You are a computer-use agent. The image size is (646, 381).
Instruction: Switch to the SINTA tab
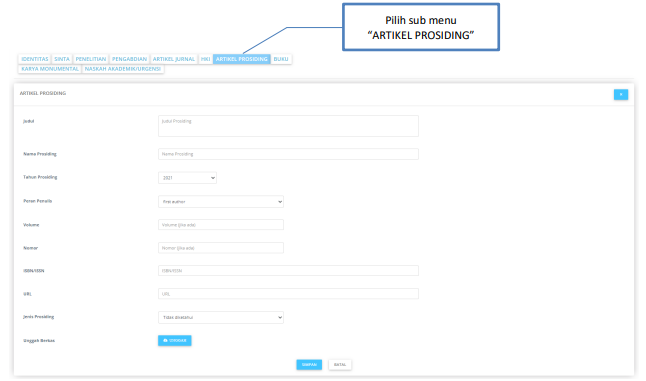pos(62,59)
